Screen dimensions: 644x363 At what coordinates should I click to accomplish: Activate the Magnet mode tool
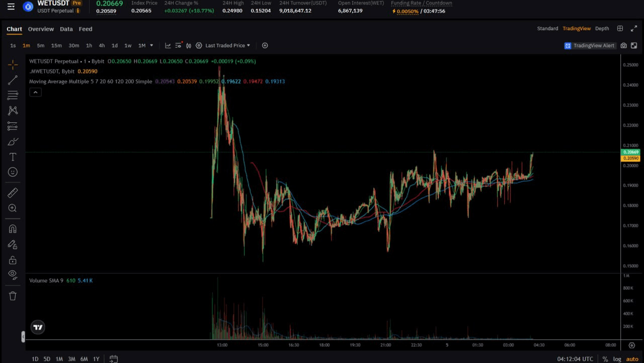click(13, 229)
